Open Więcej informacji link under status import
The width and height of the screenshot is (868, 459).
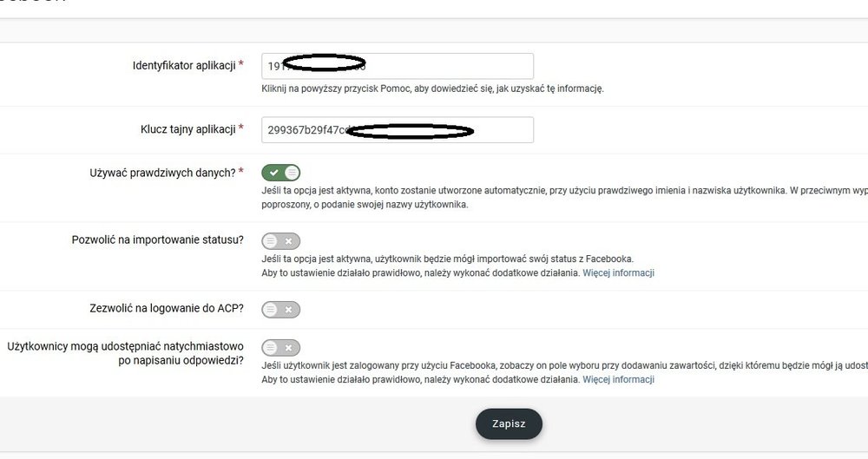(618, 273)
